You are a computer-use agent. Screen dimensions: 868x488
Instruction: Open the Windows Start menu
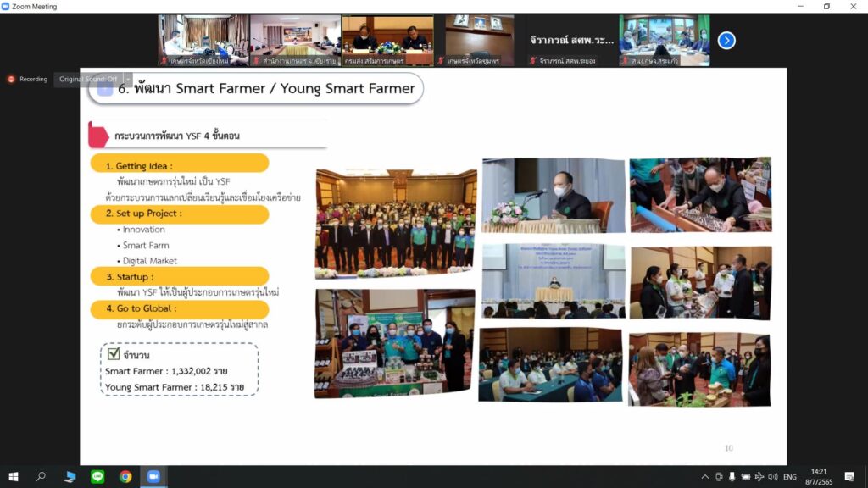14,477
